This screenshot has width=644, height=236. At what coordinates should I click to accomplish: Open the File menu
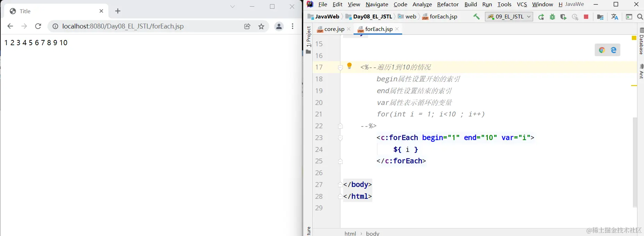click(323, 4)
